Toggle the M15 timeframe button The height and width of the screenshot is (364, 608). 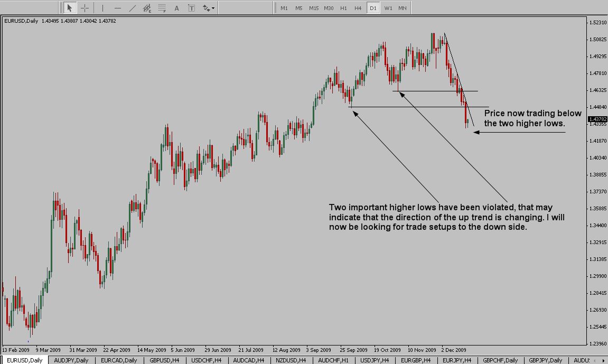314,8
